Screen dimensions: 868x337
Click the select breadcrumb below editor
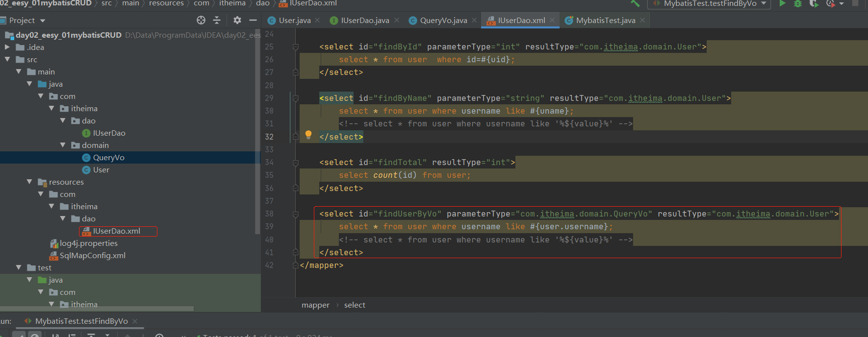(355, 305)
